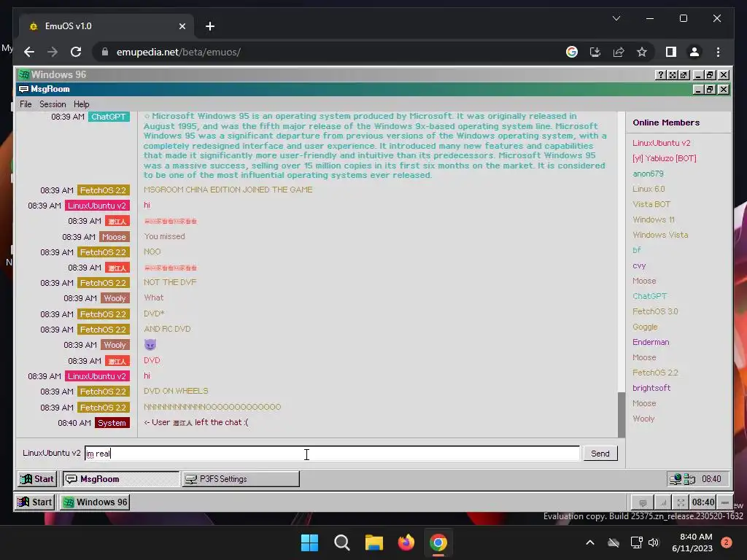Click the MsgRoom title bar chat icon
Viewport: 747px width, 560px height.
(23, 89)
